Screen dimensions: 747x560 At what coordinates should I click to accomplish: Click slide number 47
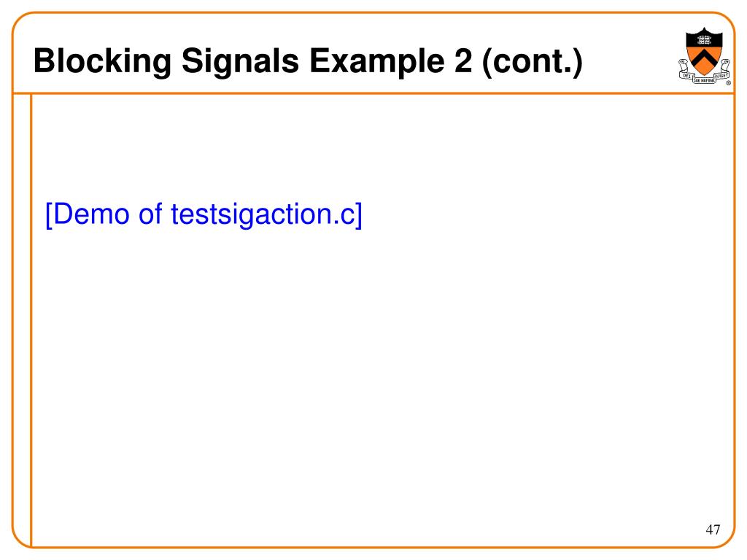[x=713, y=529]
